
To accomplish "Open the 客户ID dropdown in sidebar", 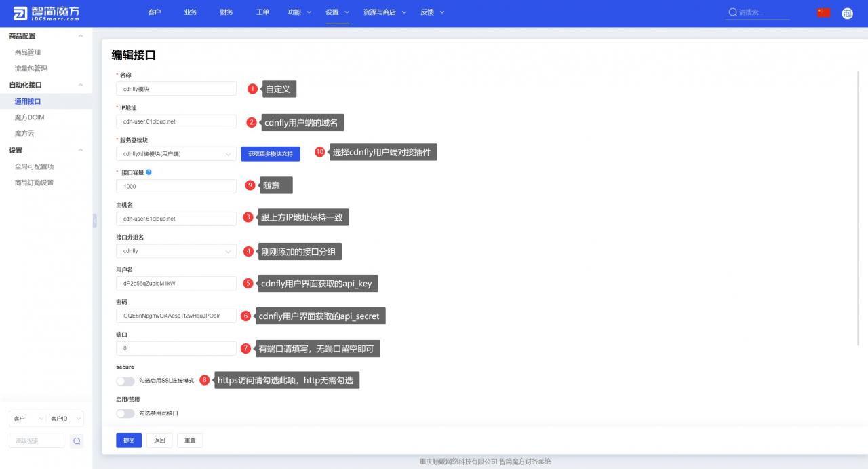I will click(x=65, y=419).
